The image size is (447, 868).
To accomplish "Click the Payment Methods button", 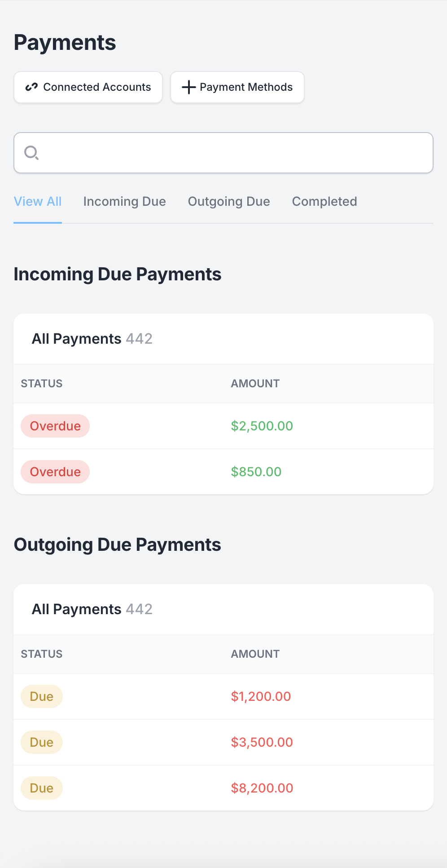I will pyautogui.click(x=237, y=87).
